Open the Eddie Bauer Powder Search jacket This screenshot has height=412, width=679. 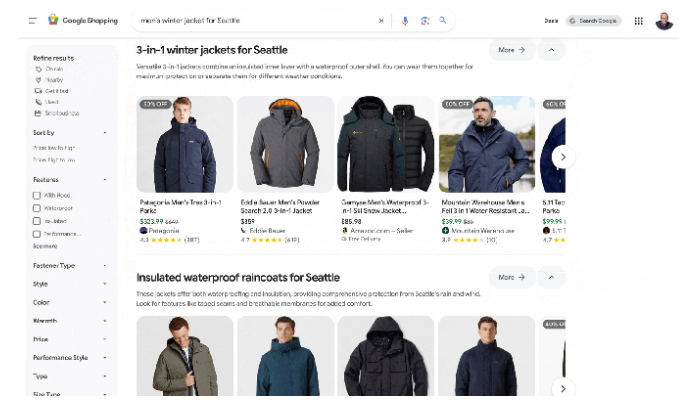(x=285, y=144)
